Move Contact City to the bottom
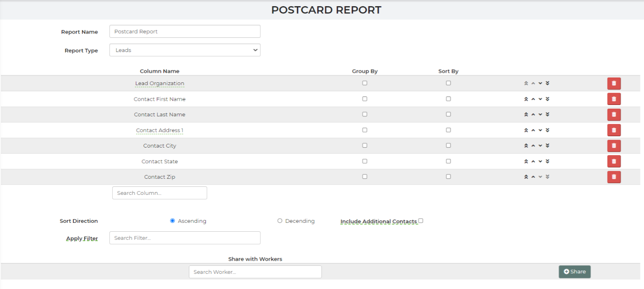Screen dimensions: 644x289 pyautogui.click(x=547, y=146)
